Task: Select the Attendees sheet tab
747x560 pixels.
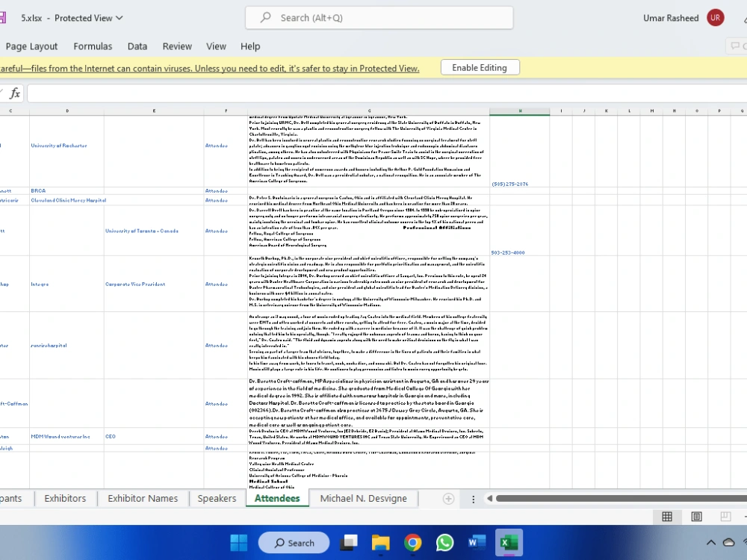Action: (277, 498)
